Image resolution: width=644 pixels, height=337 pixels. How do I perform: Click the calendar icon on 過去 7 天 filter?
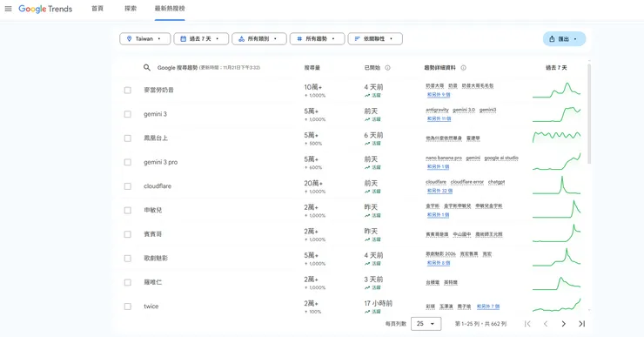[183, 38]
